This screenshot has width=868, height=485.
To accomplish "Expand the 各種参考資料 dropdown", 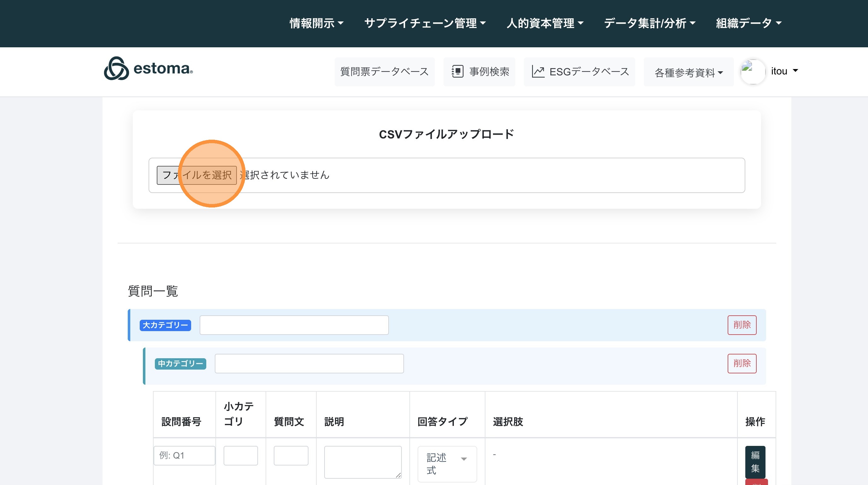I will point(689,72).
